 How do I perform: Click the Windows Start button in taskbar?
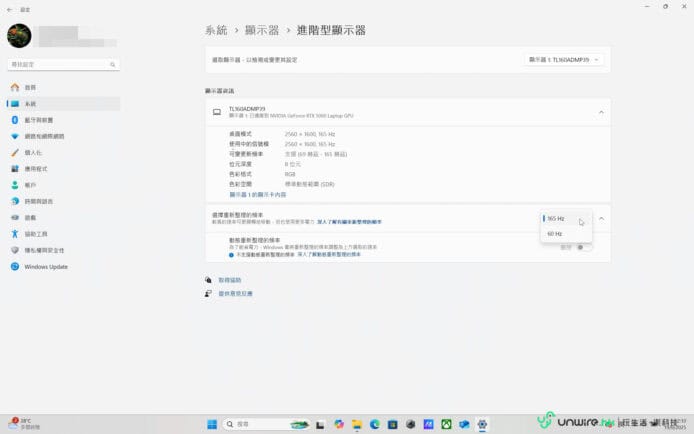click(212, 424)
